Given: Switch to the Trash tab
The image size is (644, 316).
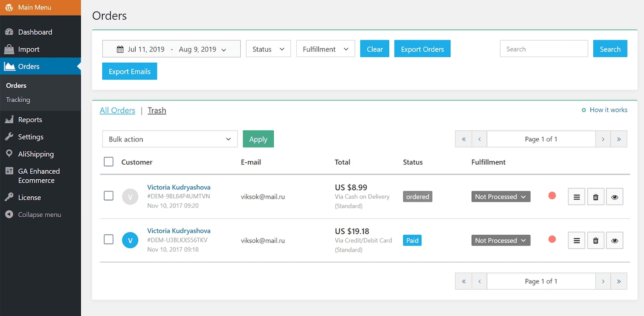Looking at the screenshot, I should click(157, 111).
